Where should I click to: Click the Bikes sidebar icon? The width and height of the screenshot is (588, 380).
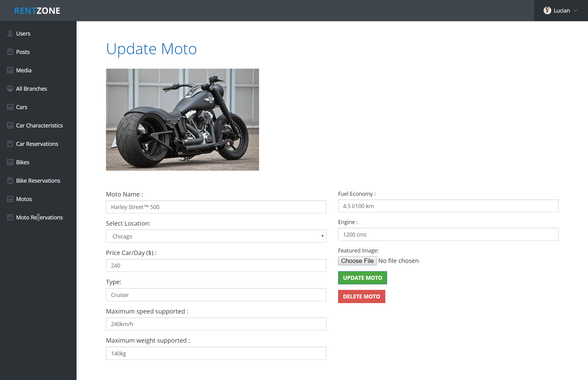pyautogui.click(x=10, y=162)
